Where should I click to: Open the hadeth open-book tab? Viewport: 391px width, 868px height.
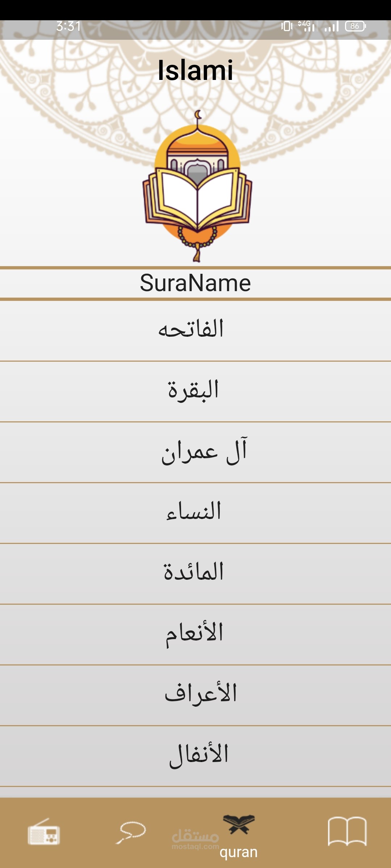pos(347,831)
